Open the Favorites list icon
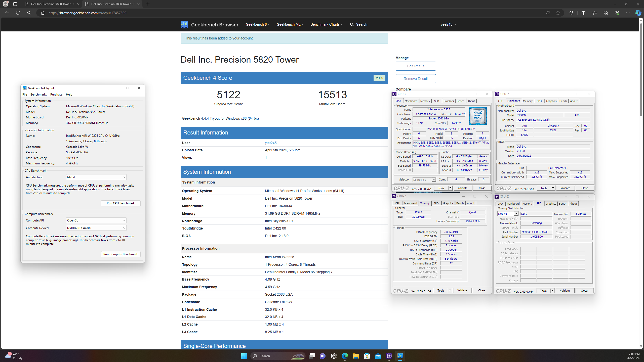Image resolution: width=644 pixels, height=362 pixels. 595,13
